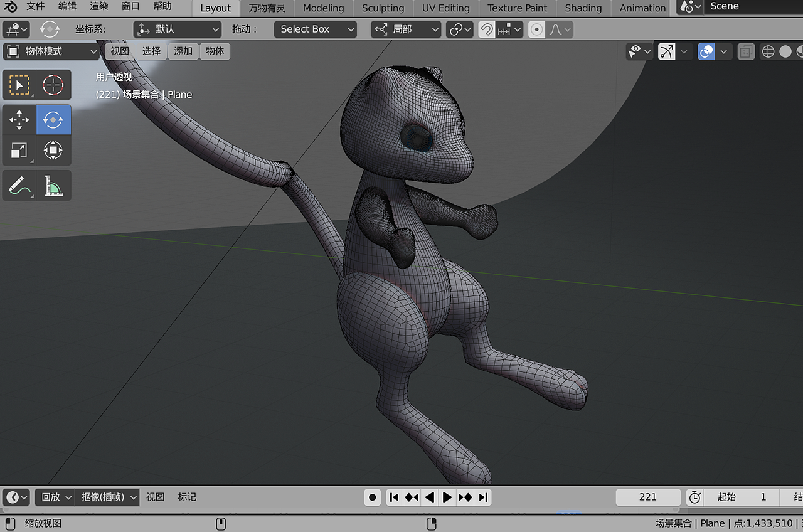This screenshot has width=803, height=532.
Task: Open the 3D viewport editor type menu
Action: pos(17,29)
